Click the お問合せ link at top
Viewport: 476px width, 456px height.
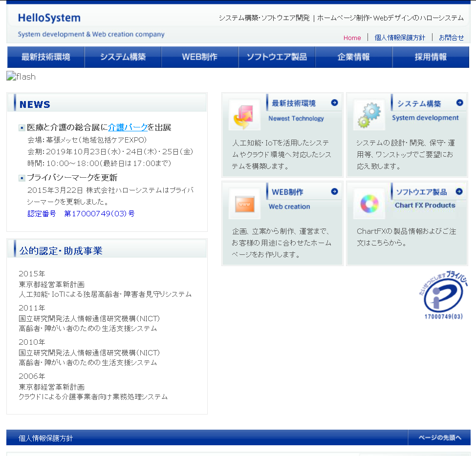451,38
